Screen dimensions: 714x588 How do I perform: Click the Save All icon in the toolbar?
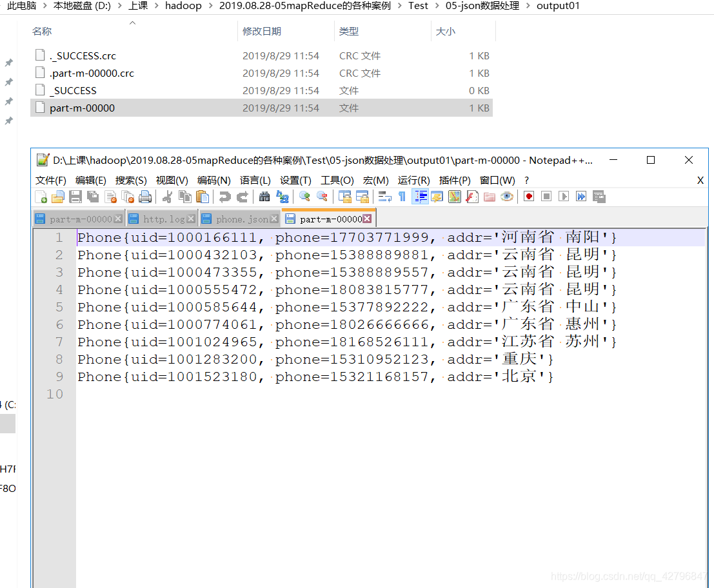click(x=93, y=197)
